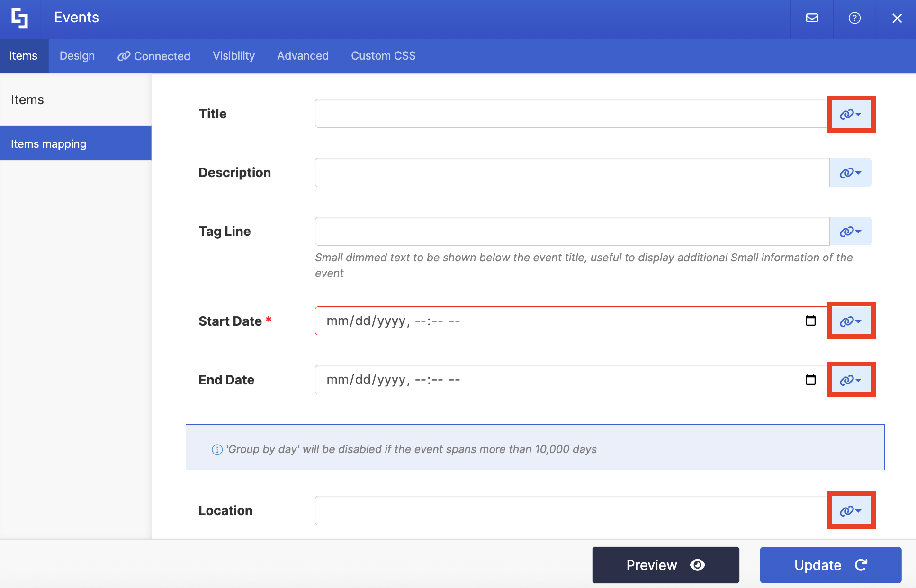Image resolution: width=916 pixels, height=588 pixels.
Task: Open the Title field connect dropdown
Action: 851,114
